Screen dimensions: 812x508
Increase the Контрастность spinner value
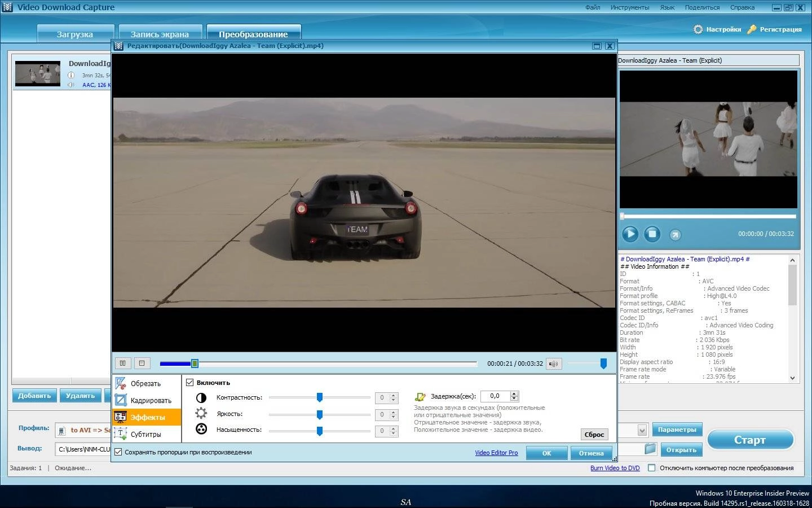click(394, 395)
